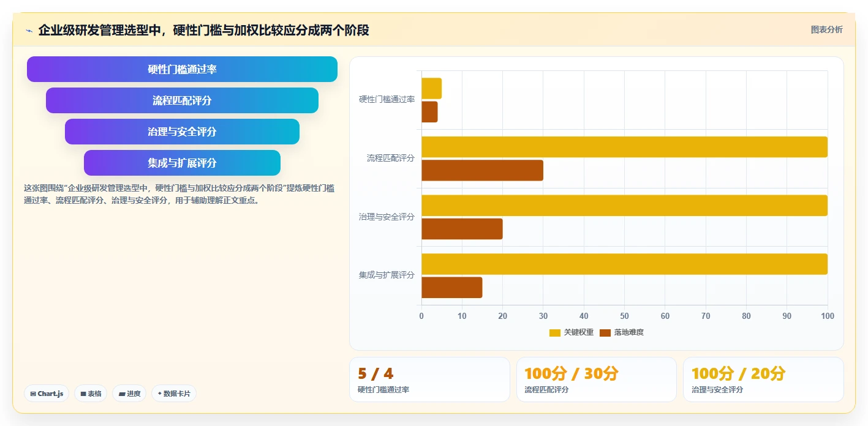Click the x-axis tick label 50
Image resolution: width=868 pixels, height=426 pixels.
[x=624, y=316]
